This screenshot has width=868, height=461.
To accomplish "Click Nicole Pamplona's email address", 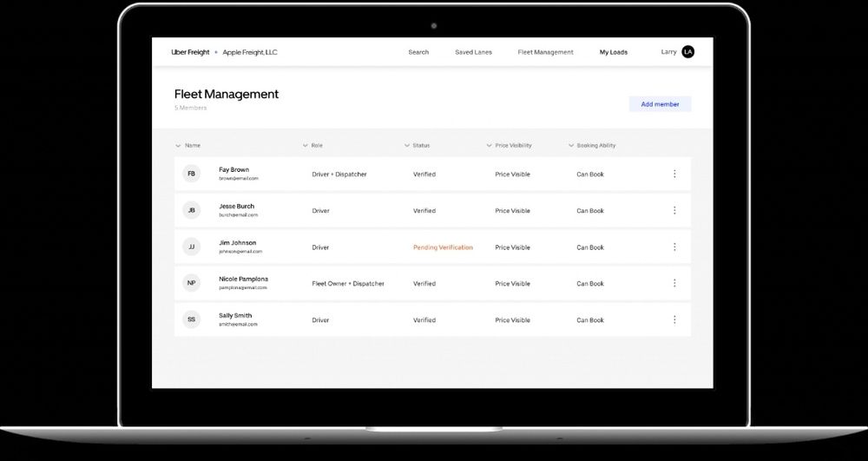I will point(243,287).
